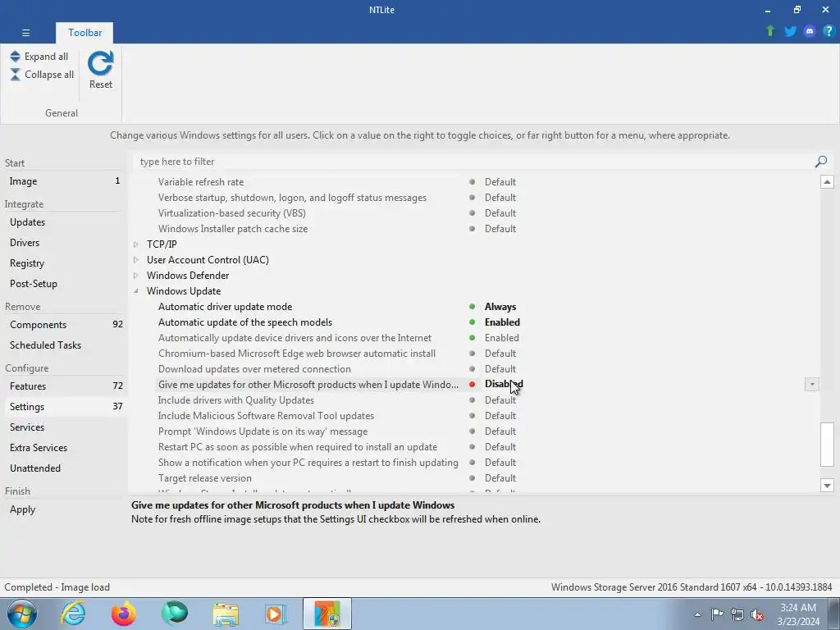Open File Explorer folder taskbar icon

(x=226, y=614)
